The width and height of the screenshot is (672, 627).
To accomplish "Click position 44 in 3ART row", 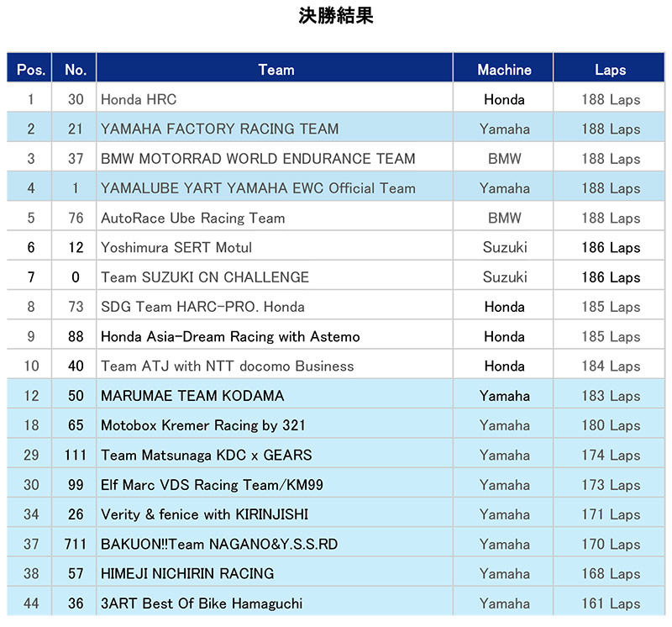I will [29, 603].
